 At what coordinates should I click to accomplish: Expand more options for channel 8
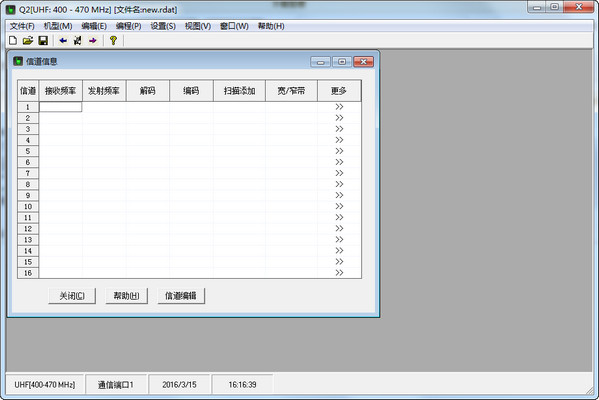tap(339, 185)
